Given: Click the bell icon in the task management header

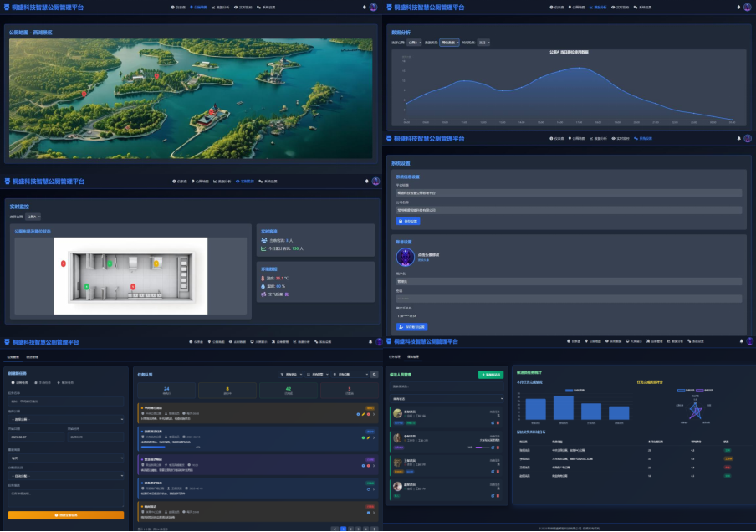Looking at the screenshot, I should point(370,342).
